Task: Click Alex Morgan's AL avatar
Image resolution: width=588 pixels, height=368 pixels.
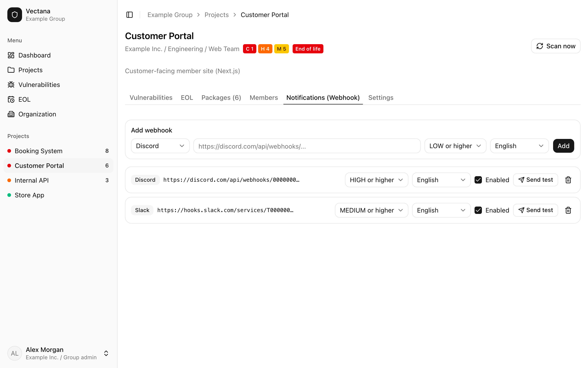Action: point(14,353)
